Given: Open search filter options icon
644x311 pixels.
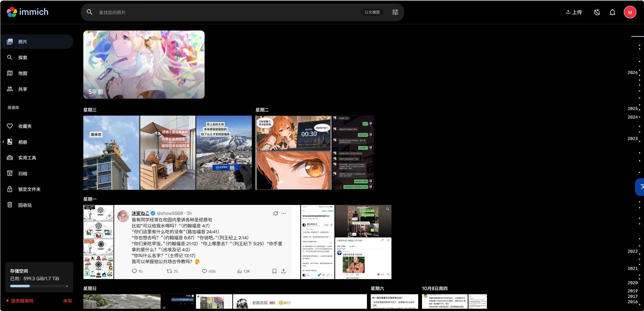Looking at the screenshot, I should tap(395, 12).
